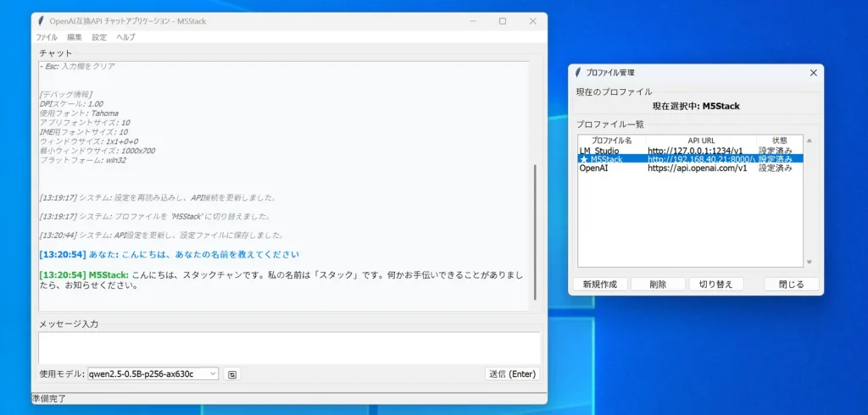868x415 pixels.
Task: Click the 切り替え profile button
Action: pos(715,285)
